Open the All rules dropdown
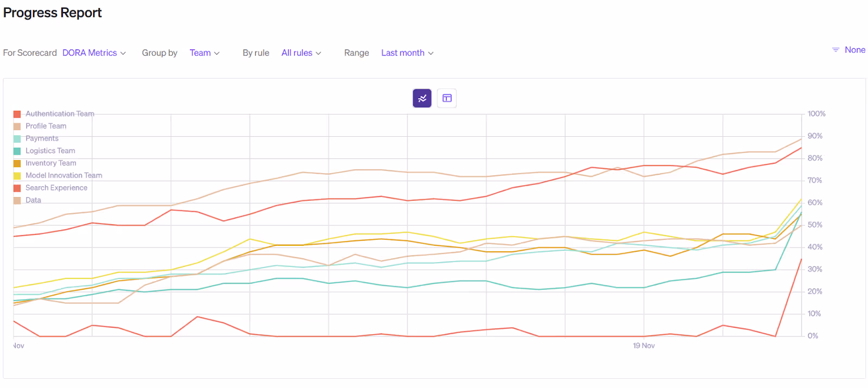 [302, 53]
